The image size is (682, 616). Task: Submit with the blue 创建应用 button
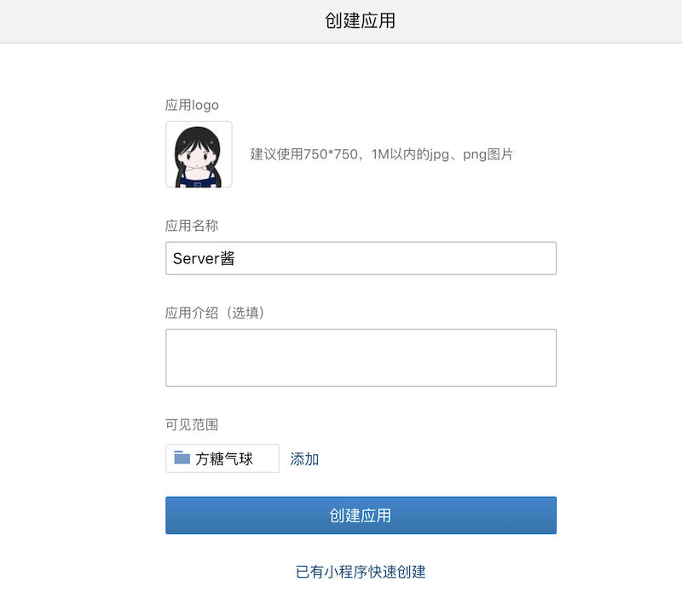click(361, 515)
